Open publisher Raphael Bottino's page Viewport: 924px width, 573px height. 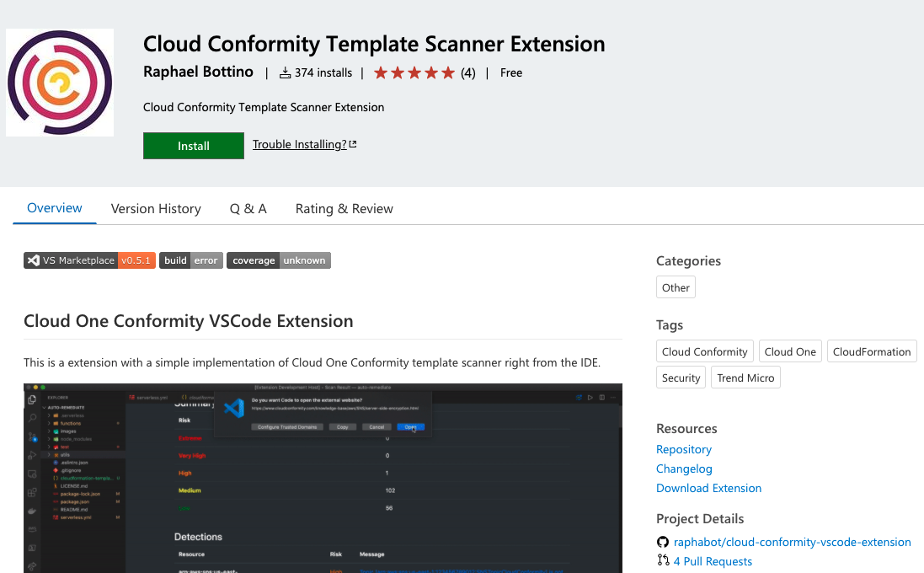[x=198, y=72]
